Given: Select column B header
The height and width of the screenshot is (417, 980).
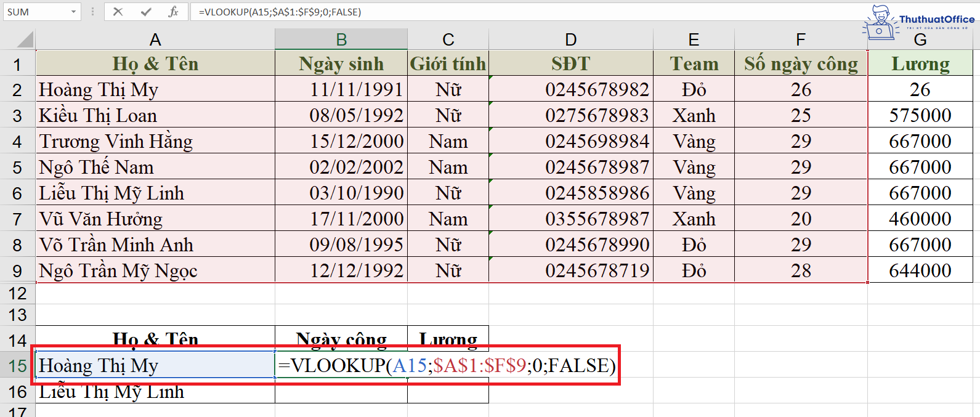Looking at the screenshot, I should pyautogui.click(x=341, y=40).
